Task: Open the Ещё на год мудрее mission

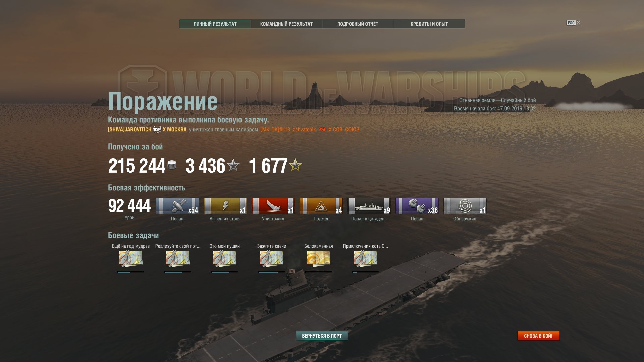Action: pyautogui.click(x=131, y=259)
